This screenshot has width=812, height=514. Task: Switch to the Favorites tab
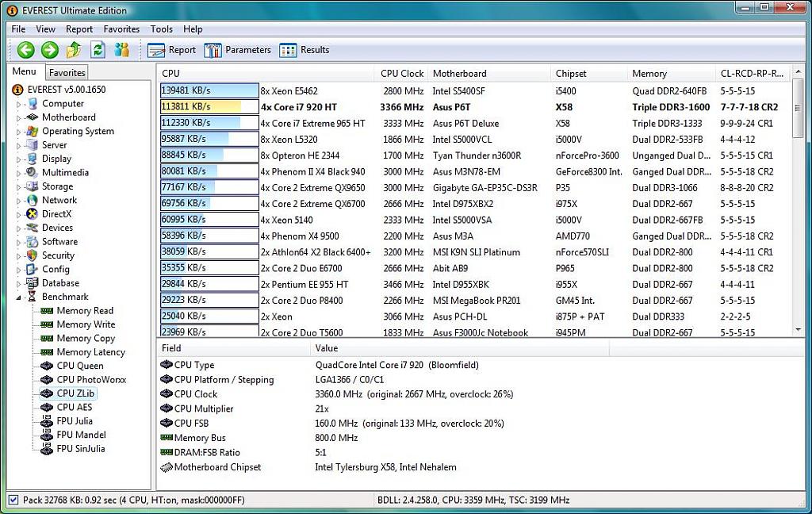point(67,72)
